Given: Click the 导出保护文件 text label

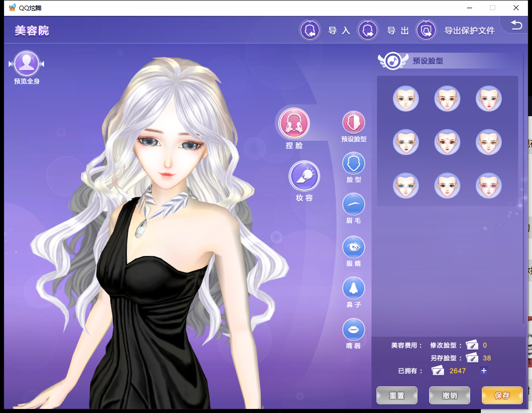Looking at the screenshot, I should [470, 31].
